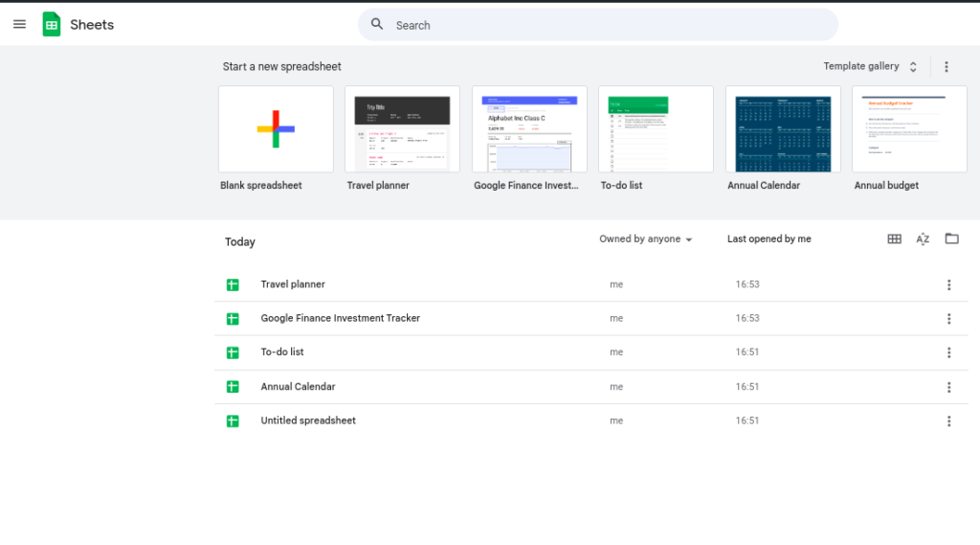
Task: Click the green Sheets logo icon
Action: pyautogui.click(x=52, y=24)
